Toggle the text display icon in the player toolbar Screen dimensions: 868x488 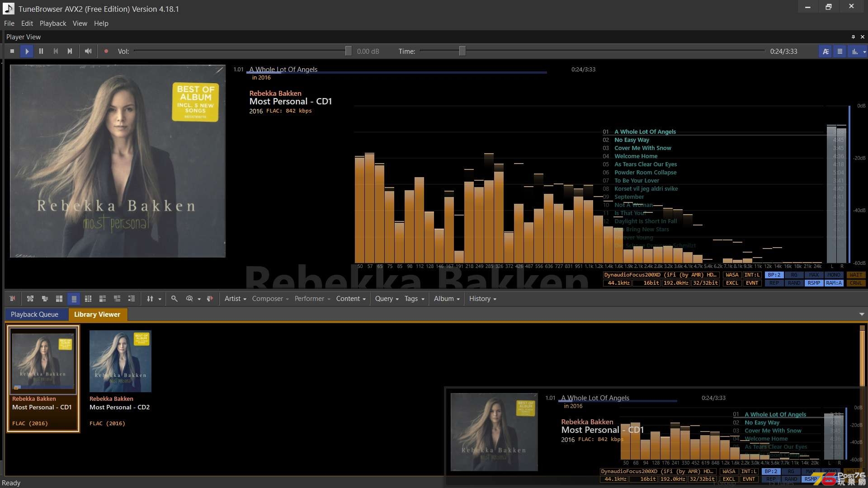click(x=826, y=52)
